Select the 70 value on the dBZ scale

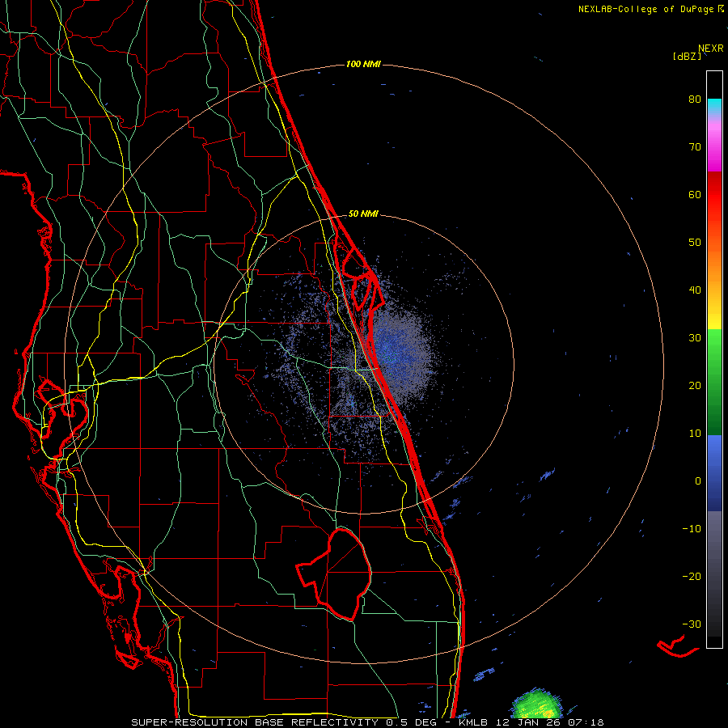(x=695, y=146)
